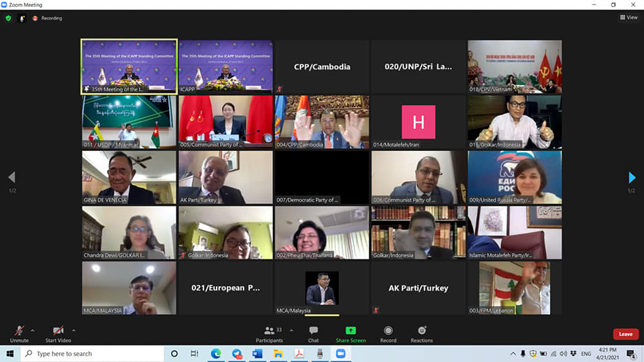The image size is (644, 362).
Task: Click the muted-mic indicator beside the shield
Action: [x=21, y=18]
